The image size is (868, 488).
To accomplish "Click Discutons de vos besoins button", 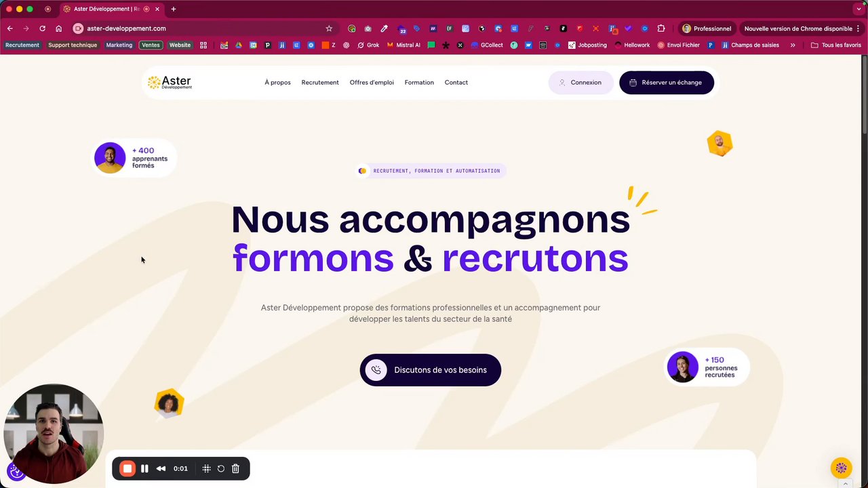I will 431,370.
